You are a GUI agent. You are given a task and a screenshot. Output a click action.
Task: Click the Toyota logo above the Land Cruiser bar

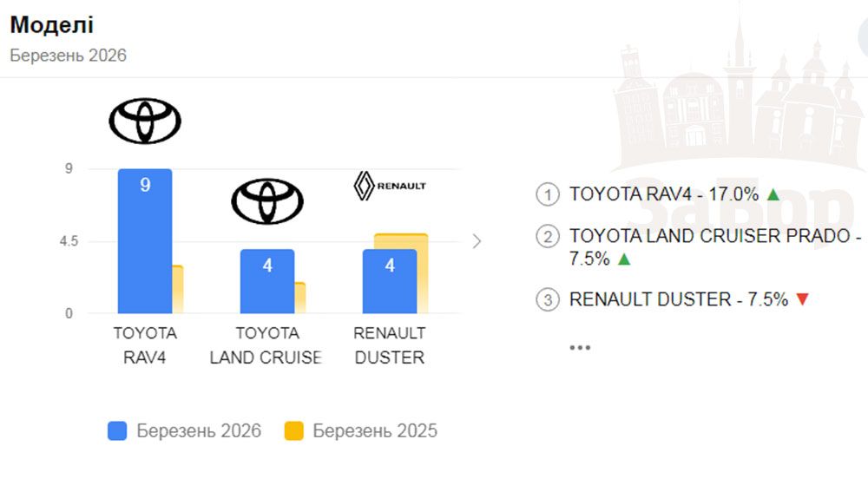267,201
